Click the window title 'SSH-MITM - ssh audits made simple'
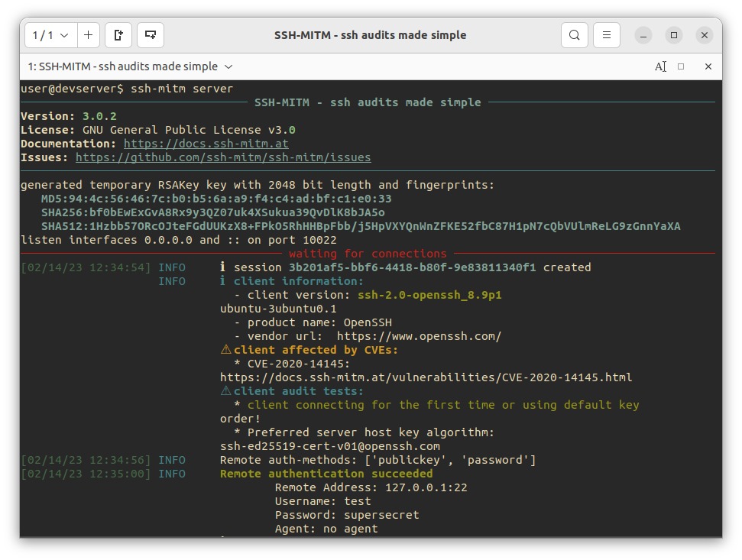 [370, 35]
